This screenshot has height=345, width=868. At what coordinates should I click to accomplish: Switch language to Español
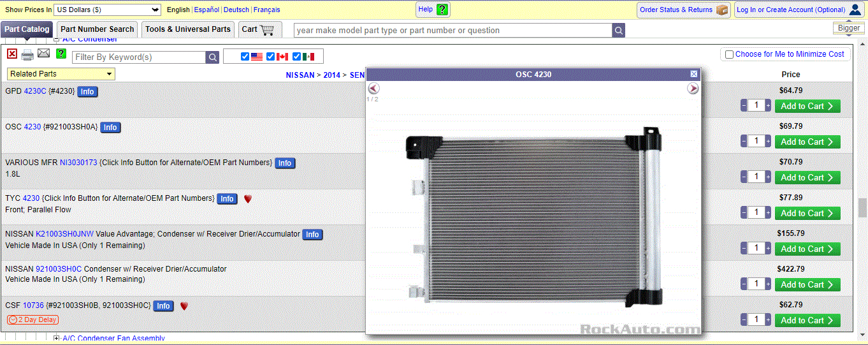206,10
